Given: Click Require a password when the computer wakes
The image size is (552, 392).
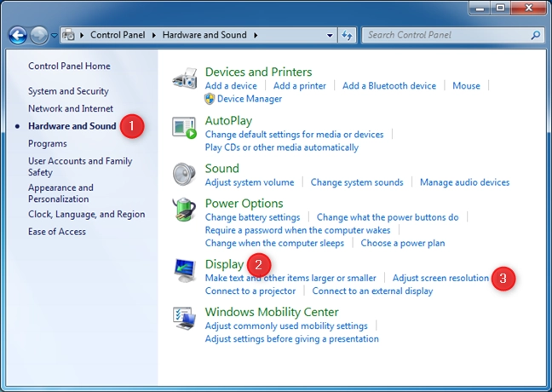Looking at the screenshot, I should point(298,230).
